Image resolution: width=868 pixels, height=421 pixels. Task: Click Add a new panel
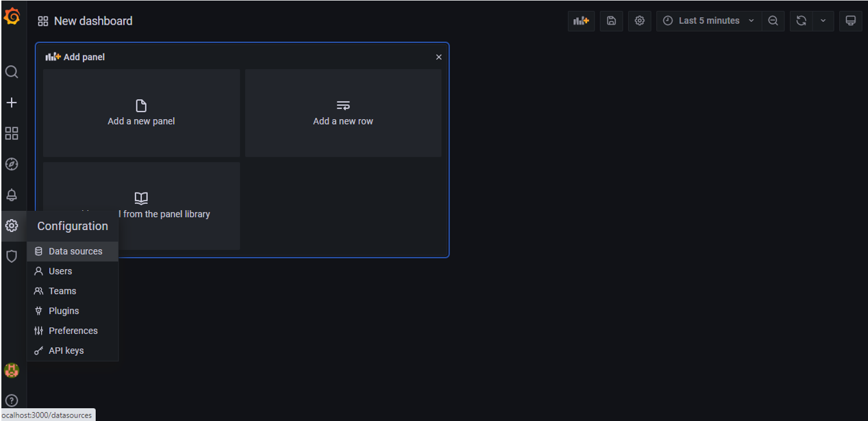(140, 113)
